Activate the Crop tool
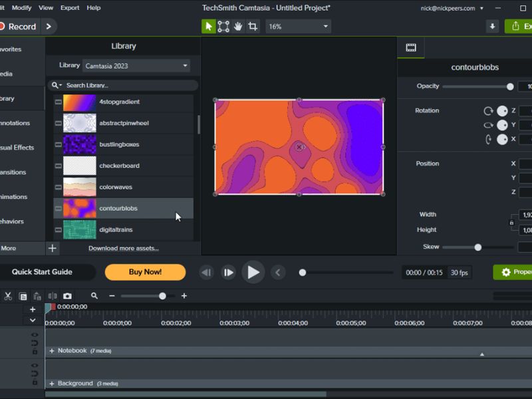The height and width of the screenshot is (399, 532). [x=253, y=27]
